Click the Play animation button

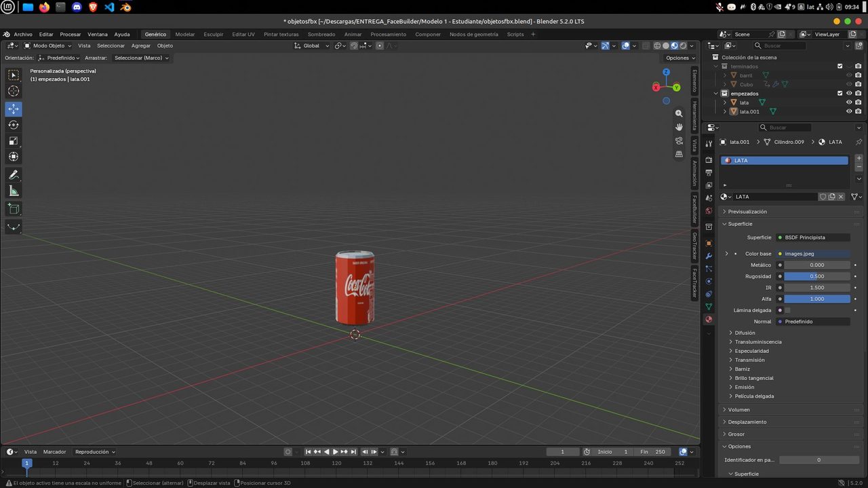point(335,451)
